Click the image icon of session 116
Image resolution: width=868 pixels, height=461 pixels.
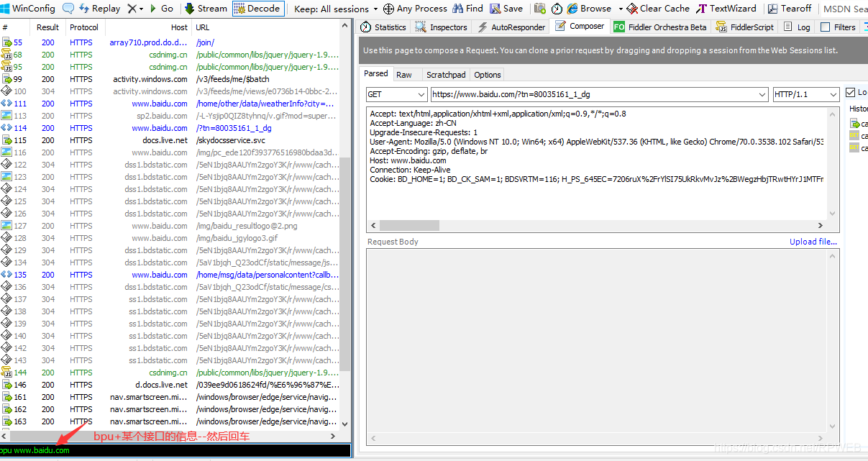pos(6,152)
